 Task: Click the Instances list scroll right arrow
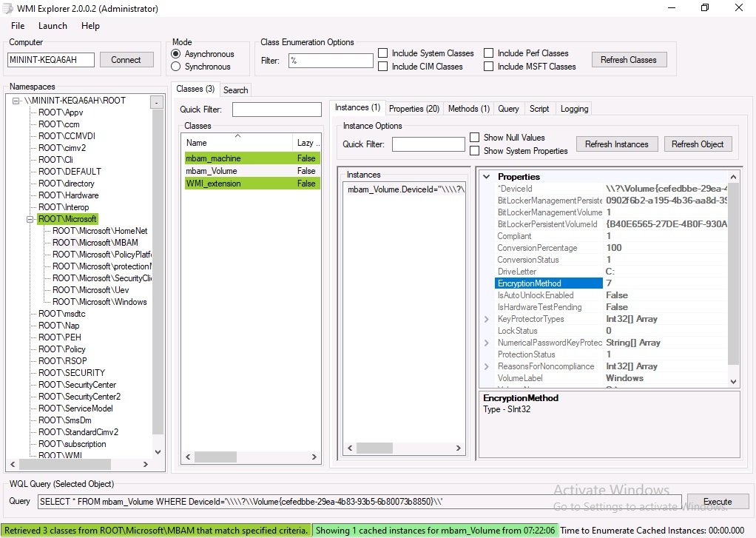(x=458, y=448)
